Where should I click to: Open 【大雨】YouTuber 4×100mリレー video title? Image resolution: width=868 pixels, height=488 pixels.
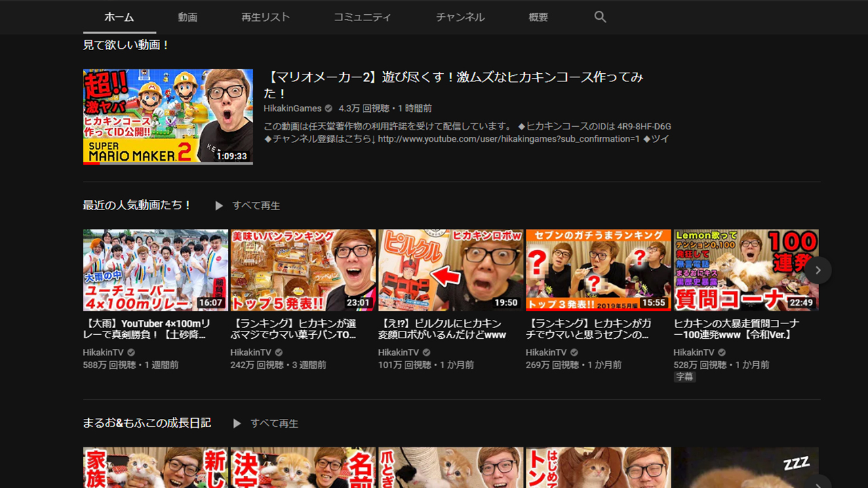click(146, 329)
